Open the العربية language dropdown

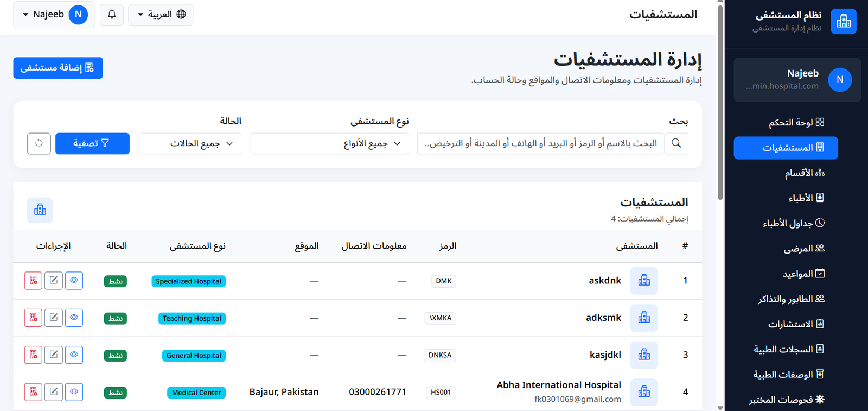point(161,15)
